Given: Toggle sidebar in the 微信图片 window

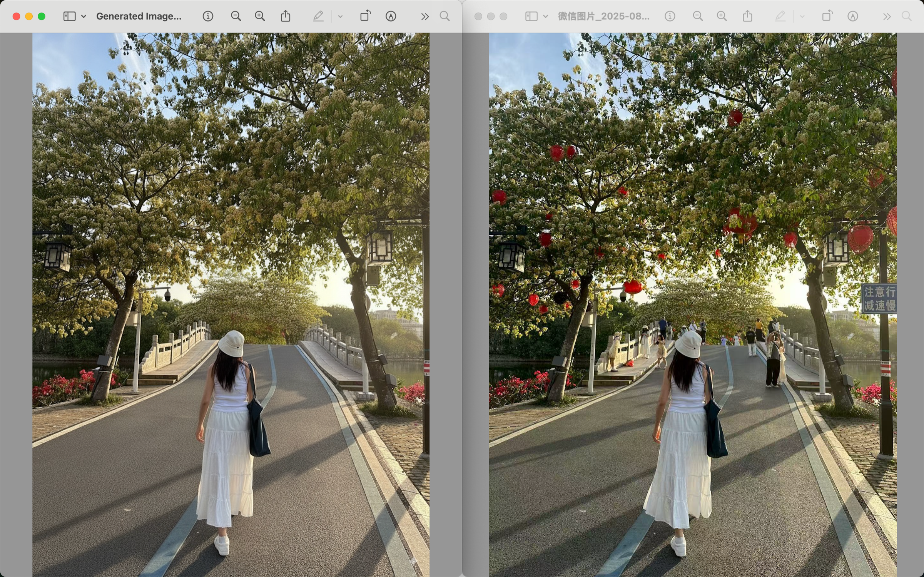Looking at the screenshot, I should coord(531,16).
